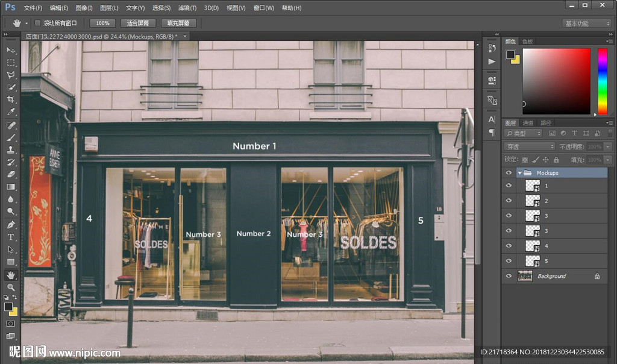Click the rainbow hue slider strip
The height and width of the screenshot is (364, 617).
(602, 81)
